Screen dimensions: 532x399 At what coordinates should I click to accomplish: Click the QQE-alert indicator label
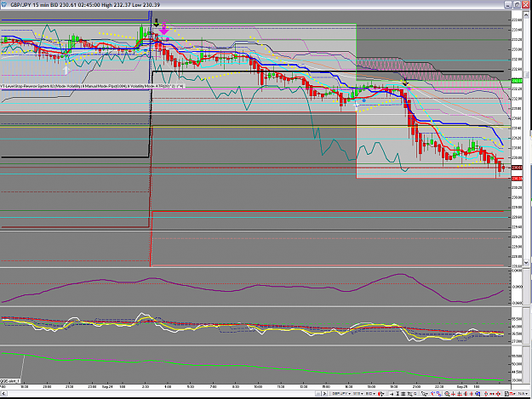[x=10, y=381]
